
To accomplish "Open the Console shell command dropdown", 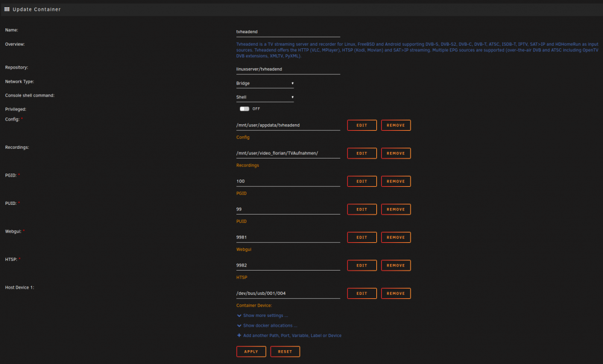I will click(x=265, y=97).
